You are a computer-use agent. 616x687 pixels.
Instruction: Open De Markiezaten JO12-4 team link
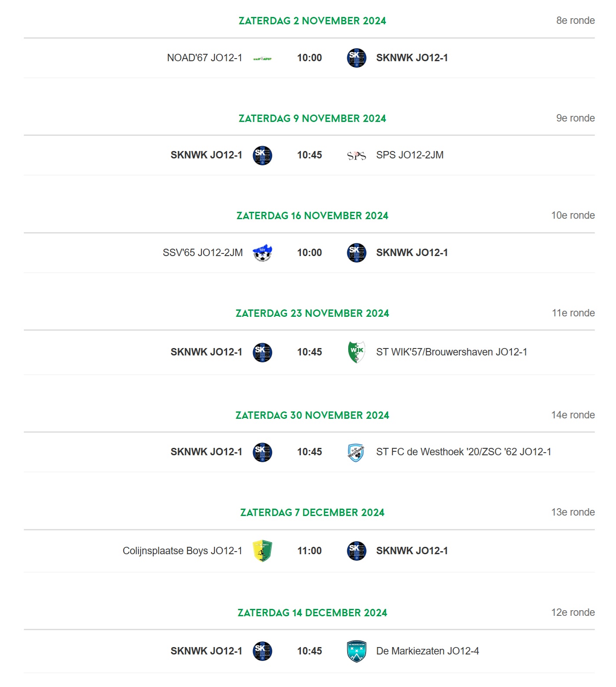[428, 651]
